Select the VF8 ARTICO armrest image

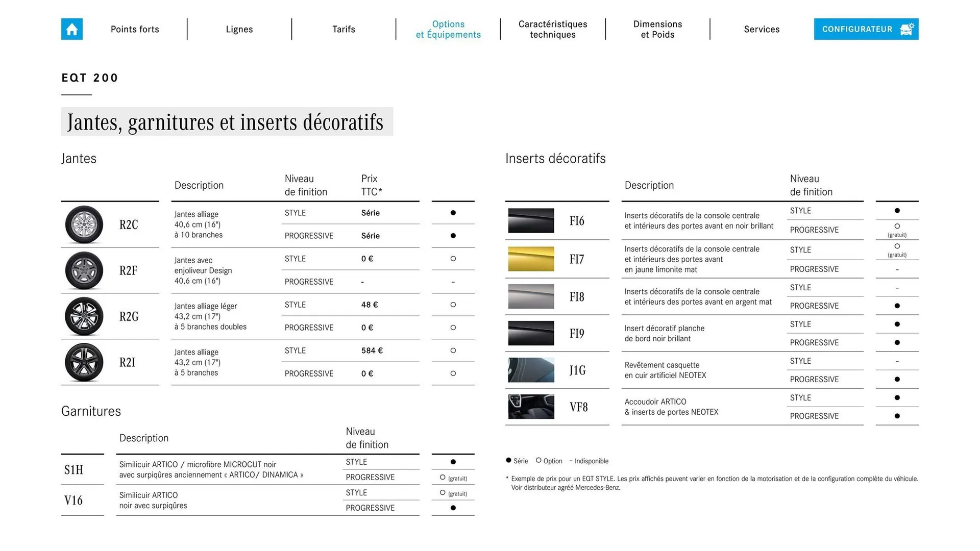[530, 407]
